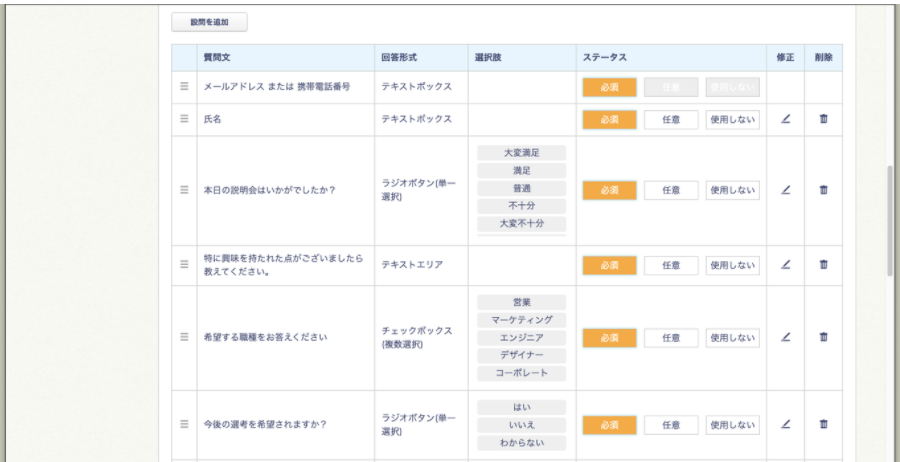The image size is (900, 462).
Task: Edit the 希望する職種 question
Action: tap(785, 338)
